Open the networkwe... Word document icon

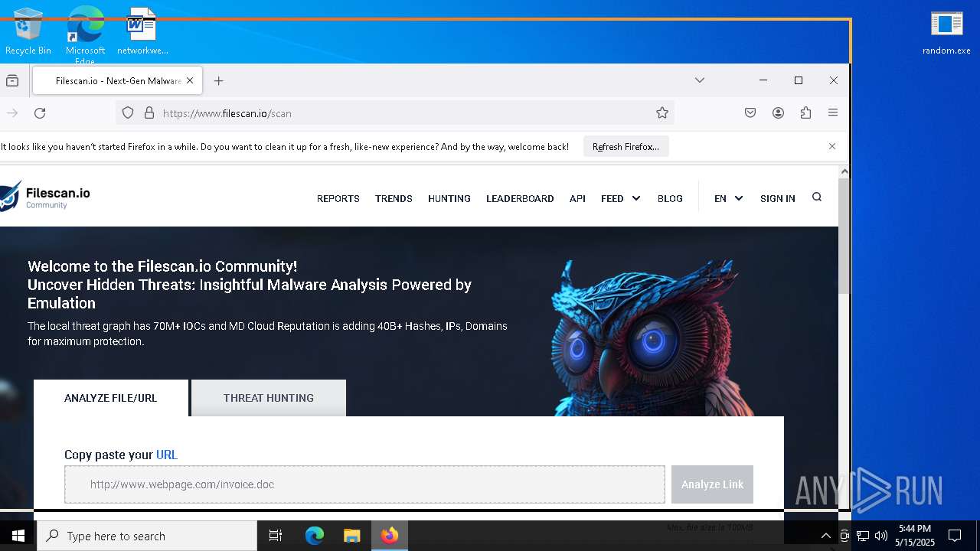click(142, 31)
